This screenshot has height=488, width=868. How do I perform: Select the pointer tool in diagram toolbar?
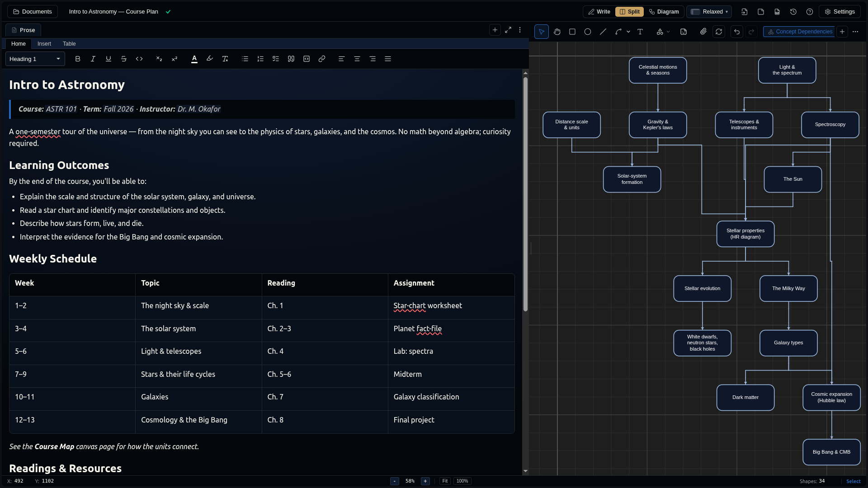(542, 32)
